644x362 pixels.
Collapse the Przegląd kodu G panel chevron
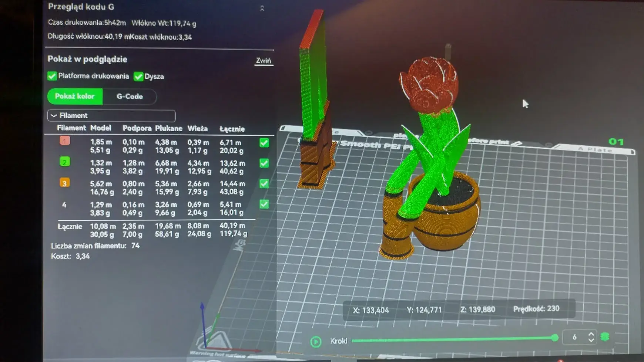point(262,8)
